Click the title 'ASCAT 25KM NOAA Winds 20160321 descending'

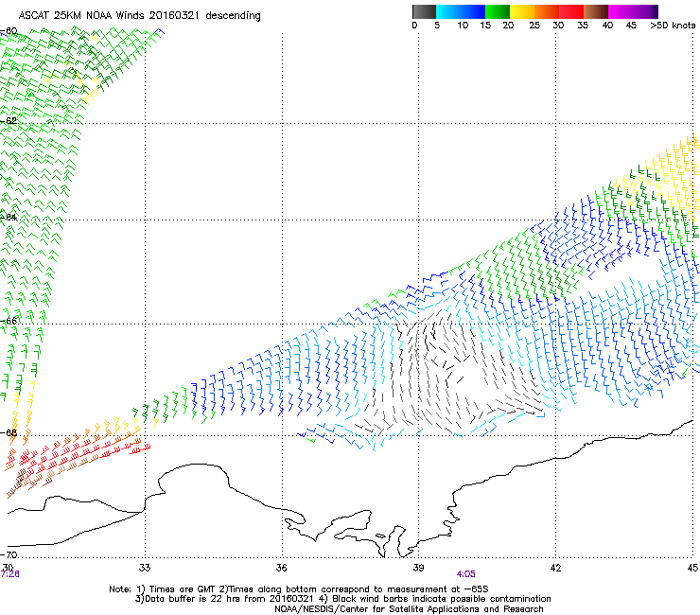140,16
